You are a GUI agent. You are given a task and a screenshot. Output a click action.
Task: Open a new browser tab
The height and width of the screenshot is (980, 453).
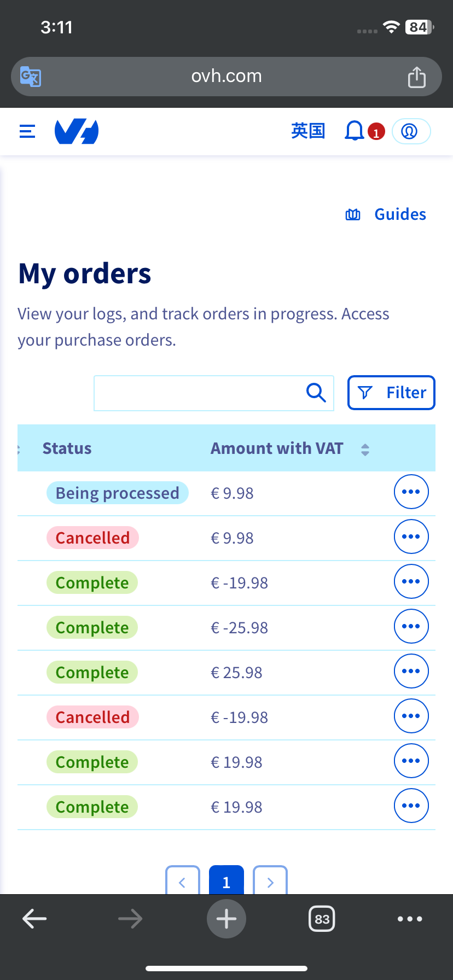226,919
